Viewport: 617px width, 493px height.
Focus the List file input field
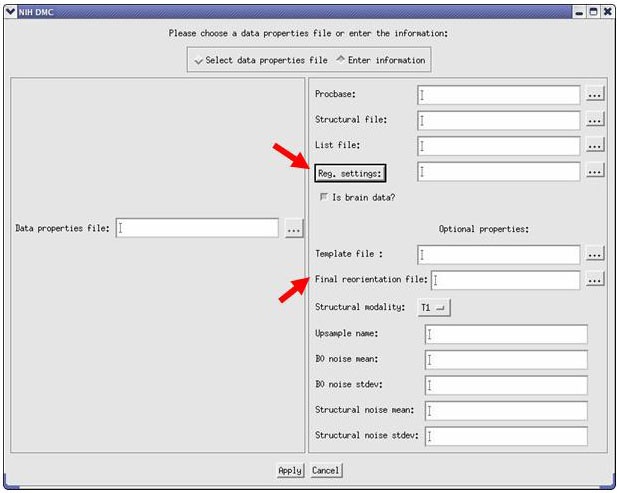(x=499, y=146)
